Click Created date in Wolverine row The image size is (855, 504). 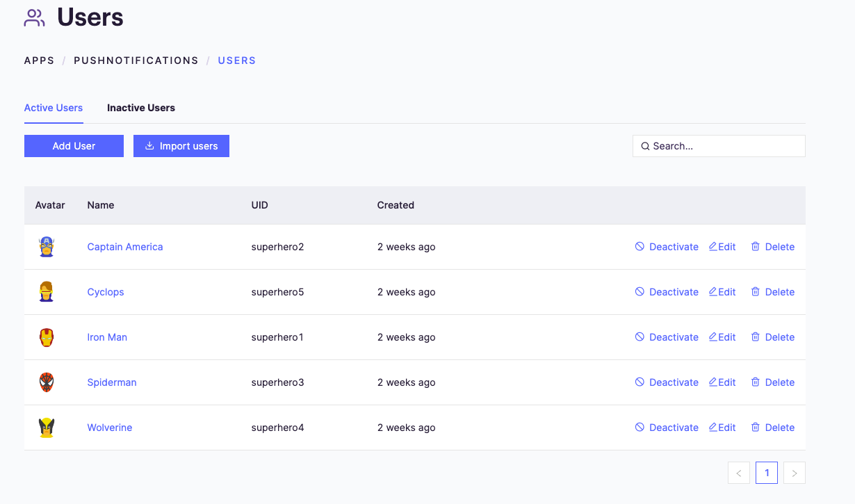(x=407, y=428)
